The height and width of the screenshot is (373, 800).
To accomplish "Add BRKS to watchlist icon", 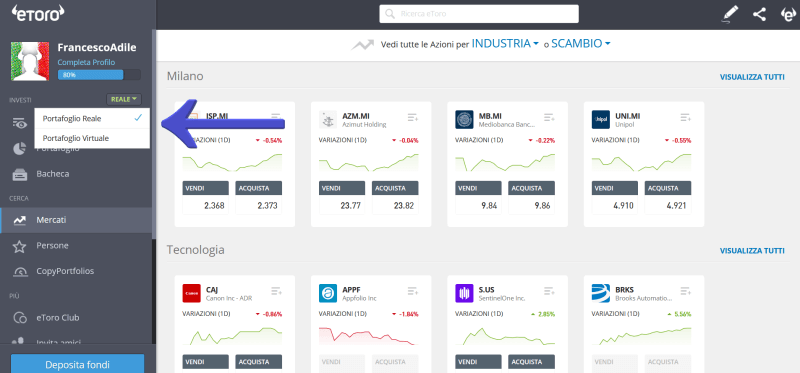I will coord(685,291).
